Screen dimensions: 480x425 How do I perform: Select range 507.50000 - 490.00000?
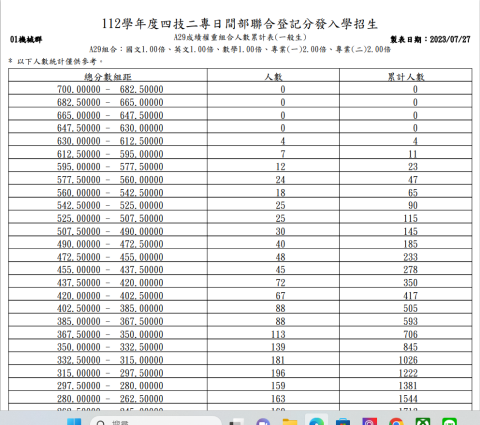click(110, 231)
